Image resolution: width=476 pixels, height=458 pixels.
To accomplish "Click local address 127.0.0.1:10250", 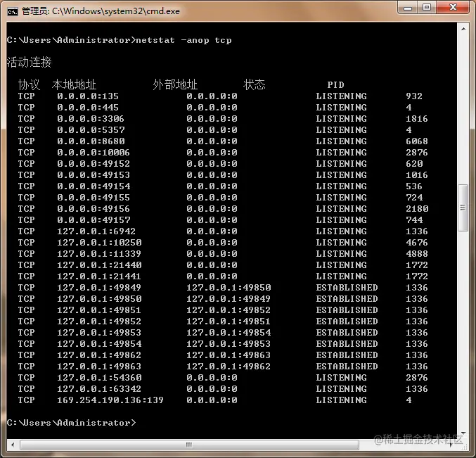I will (99, 243).
